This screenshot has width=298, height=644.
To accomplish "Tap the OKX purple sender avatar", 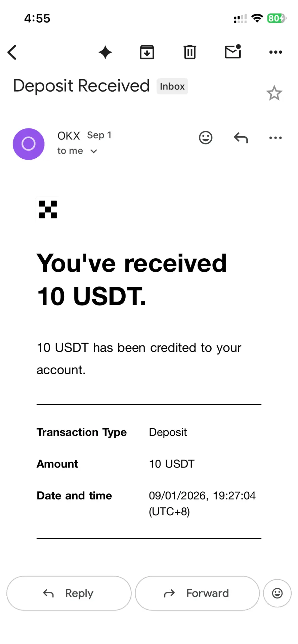I will (29, 144).
